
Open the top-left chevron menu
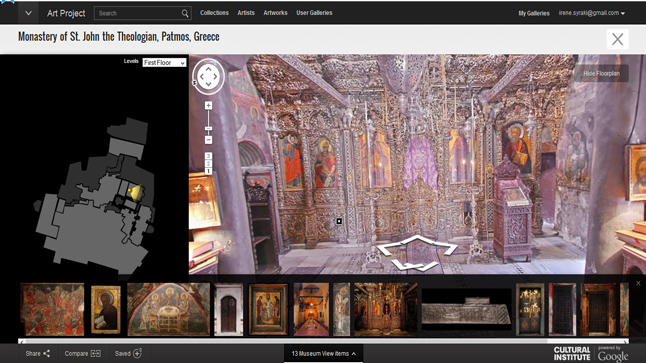coord(28,13)
